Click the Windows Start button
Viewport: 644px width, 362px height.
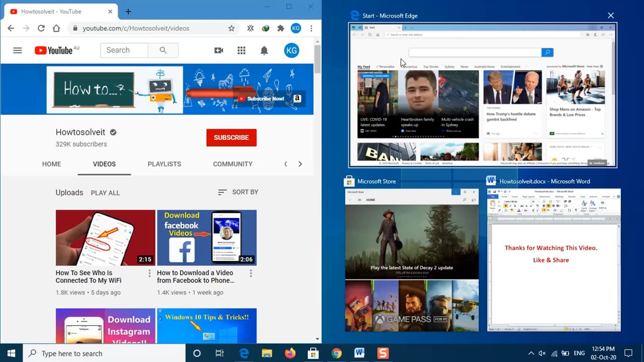click(x=12, y=353)
